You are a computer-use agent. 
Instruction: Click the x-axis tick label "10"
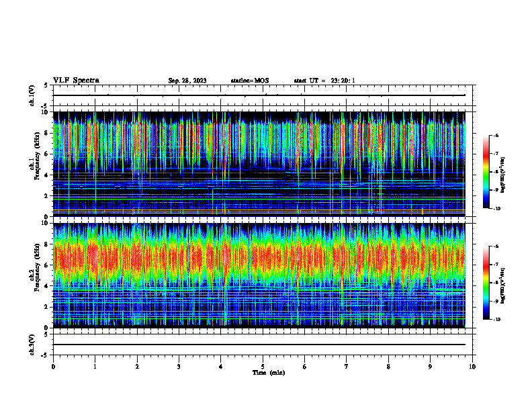(x=472, y=367)
